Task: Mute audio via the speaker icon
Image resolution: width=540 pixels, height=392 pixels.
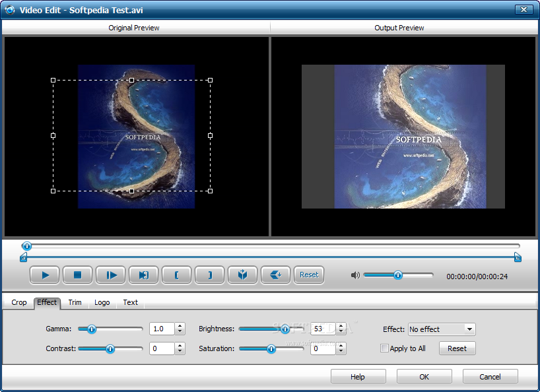Action: (x=355, y=275)
